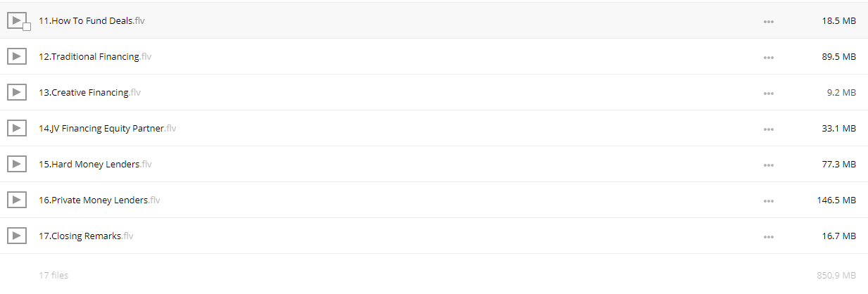Open file 12.Traditional Financing.flv
This screenshot has width=868, height=294.
pos(95,57)
